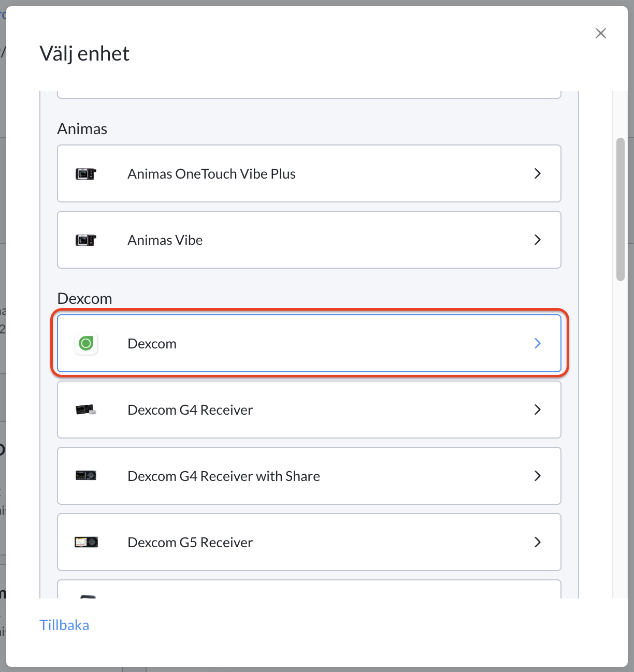Click the Dexcom G4 Receiver device icon
The width and height of the screenshot is (634, 672).
(86, 410)
